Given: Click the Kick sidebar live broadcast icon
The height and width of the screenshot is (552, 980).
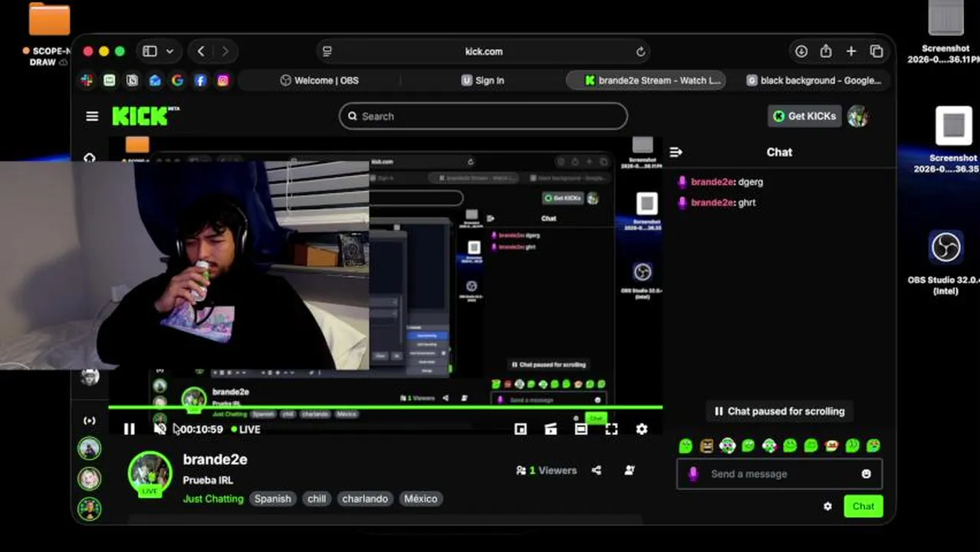Looking at the screenshot, I should point(90,420).
